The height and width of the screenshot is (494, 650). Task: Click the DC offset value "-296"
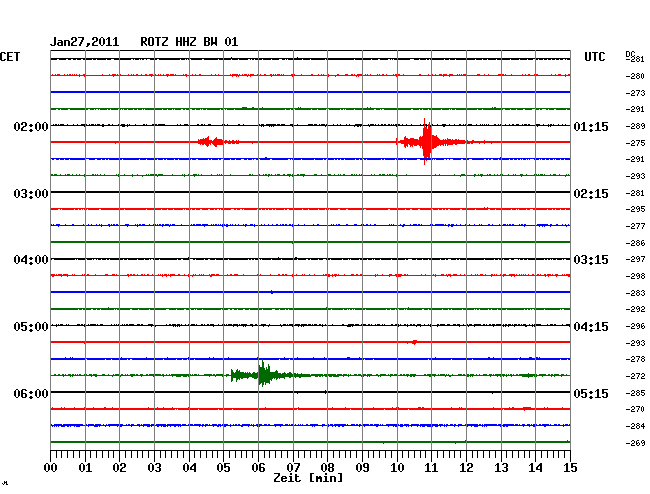[635, 326]
